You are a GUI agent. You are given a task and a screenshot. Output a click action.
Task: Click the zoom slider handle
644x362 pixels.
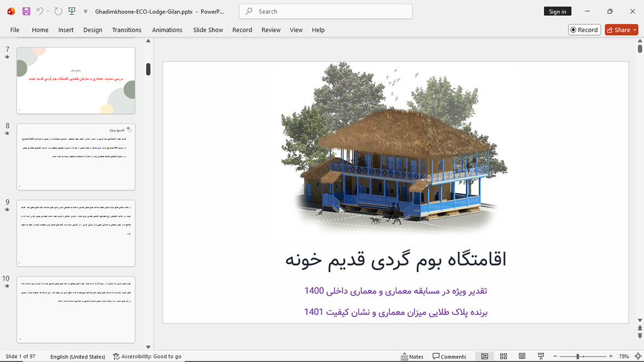coord(577,356)
